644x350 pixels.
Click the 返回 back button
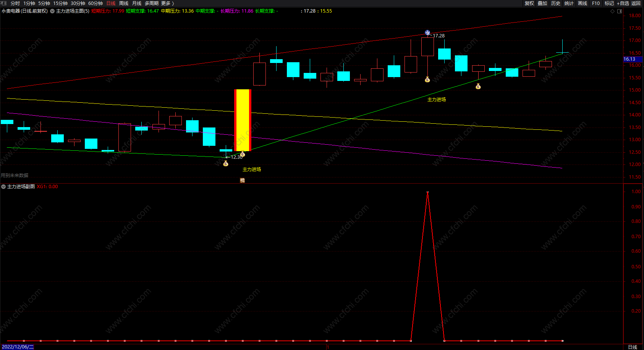coord(636,3)
